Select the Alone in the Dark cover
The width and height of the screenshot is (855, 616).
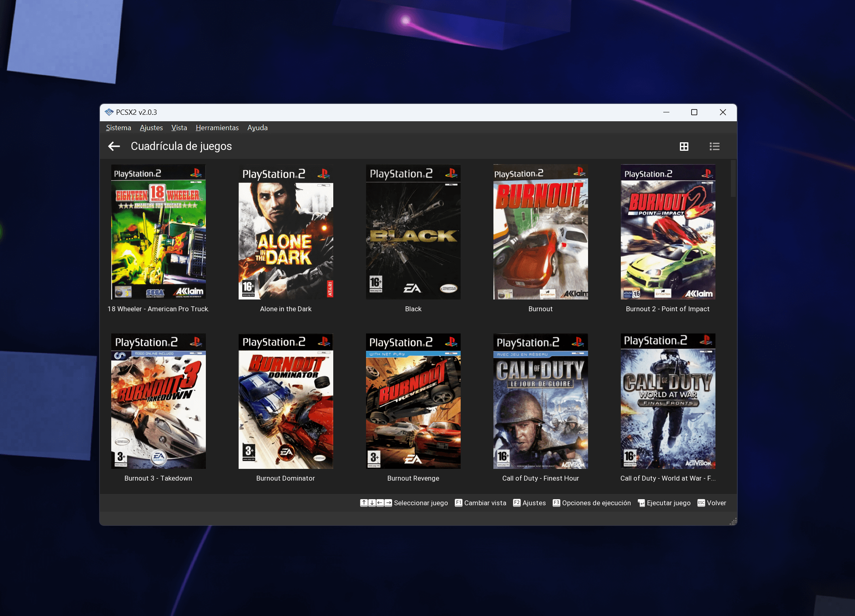[x=286, y=232]
